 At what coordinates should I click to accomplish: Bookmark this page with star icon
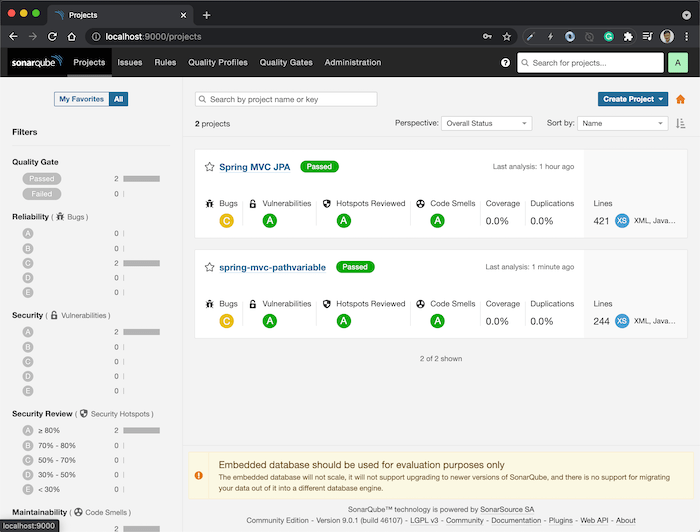[506, 37]
